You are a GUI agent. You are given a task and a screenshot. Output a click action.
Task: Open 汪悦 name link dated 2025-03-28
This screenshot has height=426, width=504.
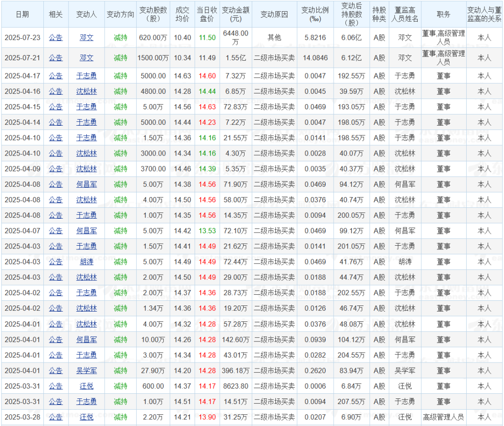coord(86,417)
